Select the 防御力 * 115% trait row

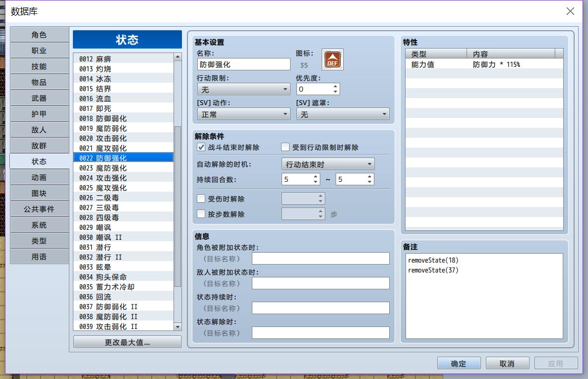(x=484, y=64)
